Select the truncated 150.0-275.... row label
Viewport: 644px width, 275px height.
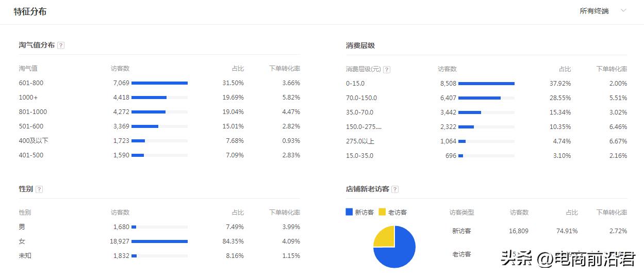point(364,127)
